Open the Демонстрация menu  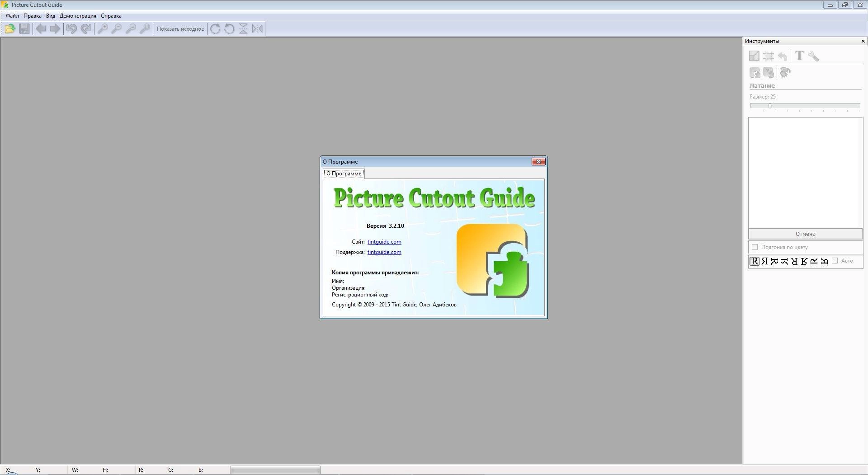[x=78, y=16]
